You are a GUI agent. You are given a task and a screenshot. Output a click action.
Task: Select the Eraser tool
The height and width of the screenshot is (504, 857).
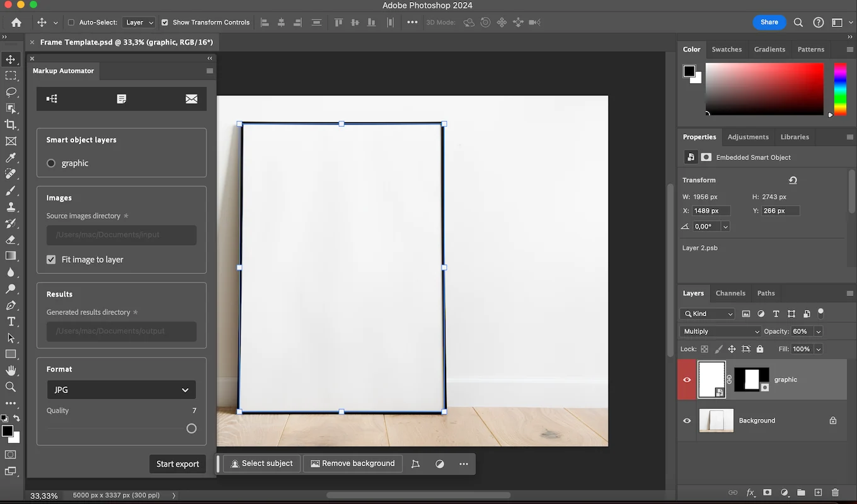click(11, 239)
